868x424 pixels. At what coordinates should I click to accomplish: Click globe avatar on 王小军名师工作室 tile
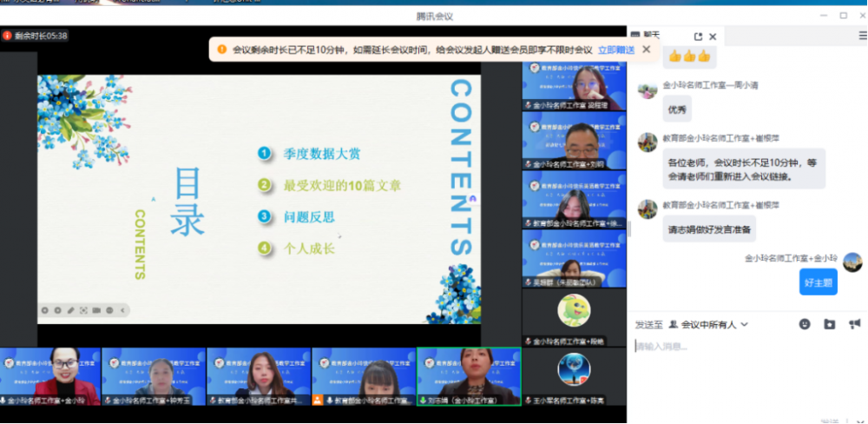(x=574, y=369)
